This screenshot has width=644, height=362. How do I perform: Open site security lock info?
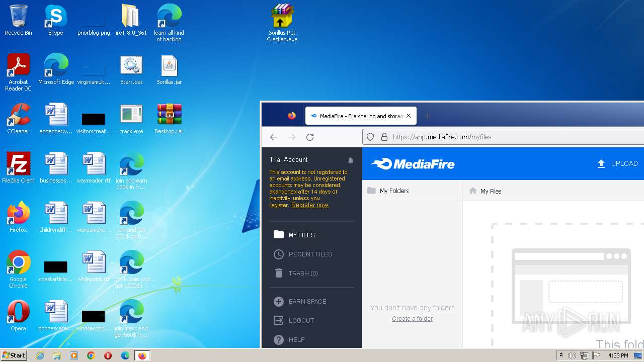pyautogui.click(x=384, y=137)
